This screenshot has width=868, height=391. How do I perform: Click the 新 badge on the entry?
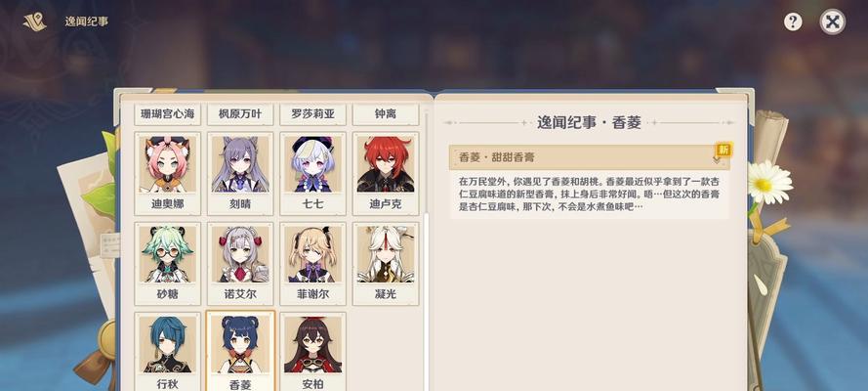723,150
